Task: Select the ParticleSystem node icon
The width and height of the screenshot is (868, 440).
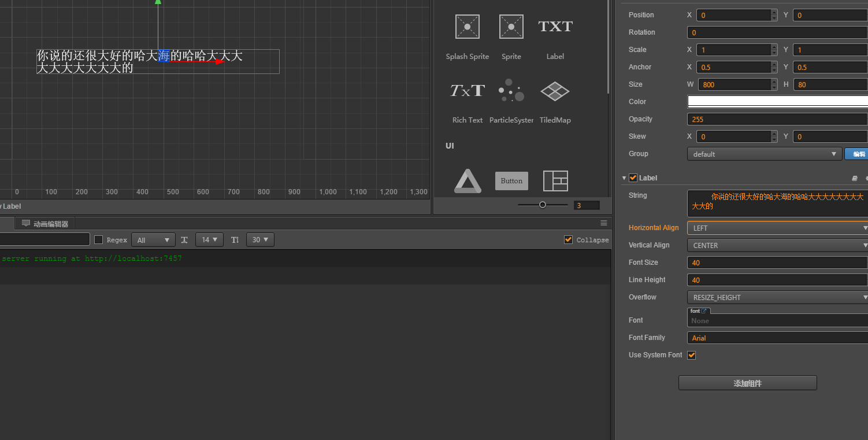Action: click(x=511, y=91)
